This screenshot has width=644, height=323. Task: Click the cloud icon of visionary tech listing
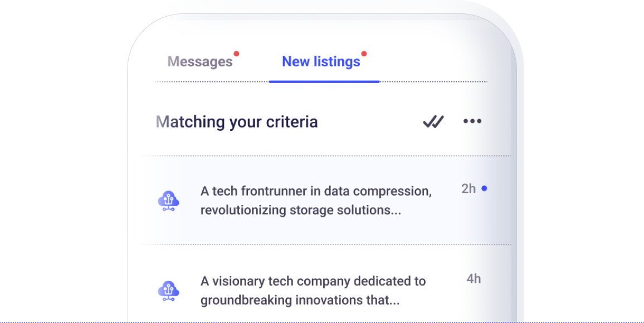pos(168,291)
